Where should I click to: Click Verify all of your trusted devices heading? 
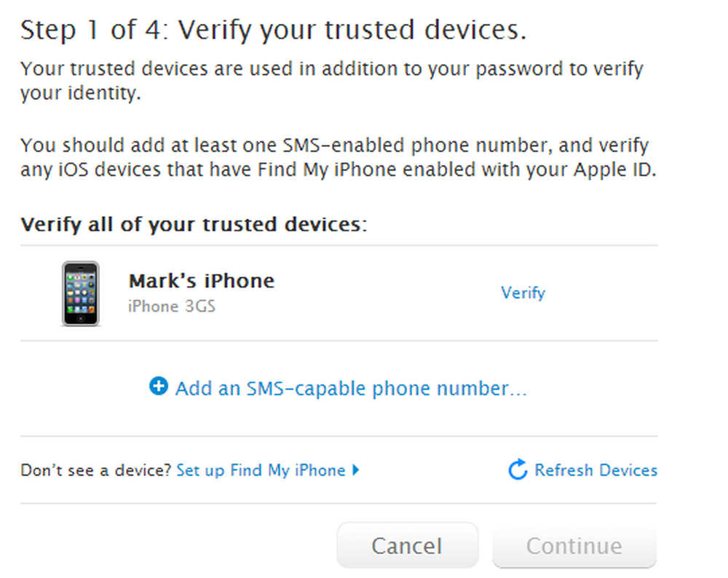[194, 225]
